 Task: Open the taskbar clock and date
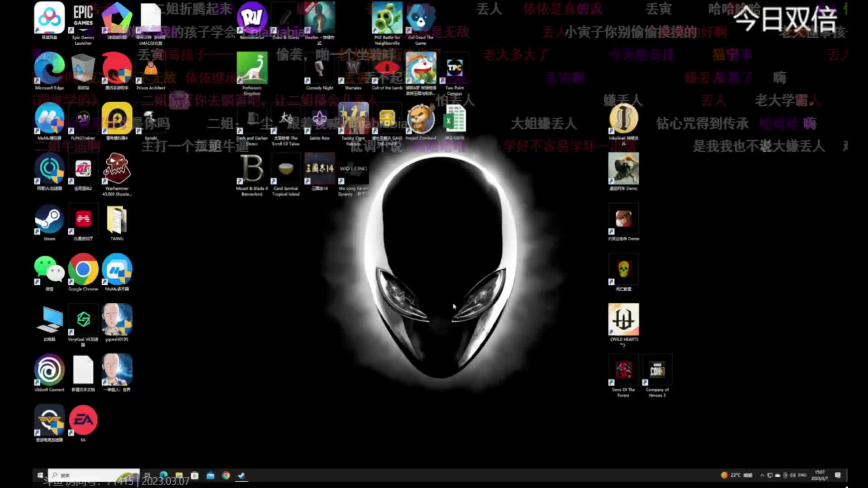click(x=819, y=475)
